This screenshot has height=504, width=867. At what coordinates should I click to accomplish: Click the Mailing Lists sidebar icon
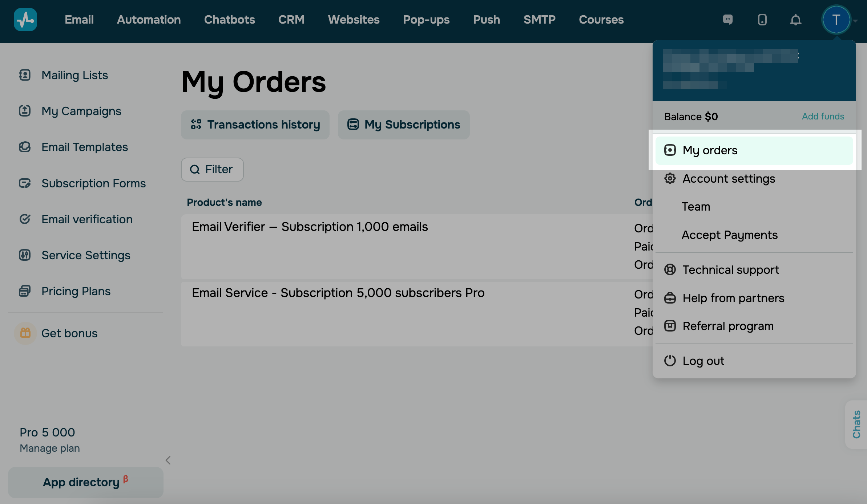point(25,75)
